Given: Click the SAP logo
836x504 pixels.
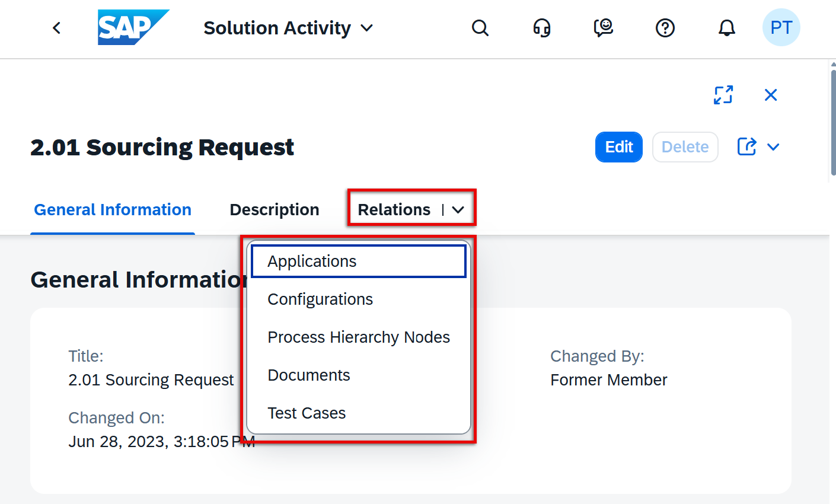Looking at the screenshot, I should tap(133, 28).
